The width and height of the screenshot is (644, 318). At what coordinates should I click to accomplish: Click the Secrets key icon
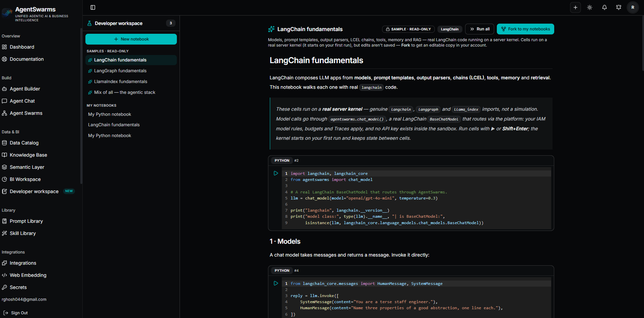(x=4, y=287)
